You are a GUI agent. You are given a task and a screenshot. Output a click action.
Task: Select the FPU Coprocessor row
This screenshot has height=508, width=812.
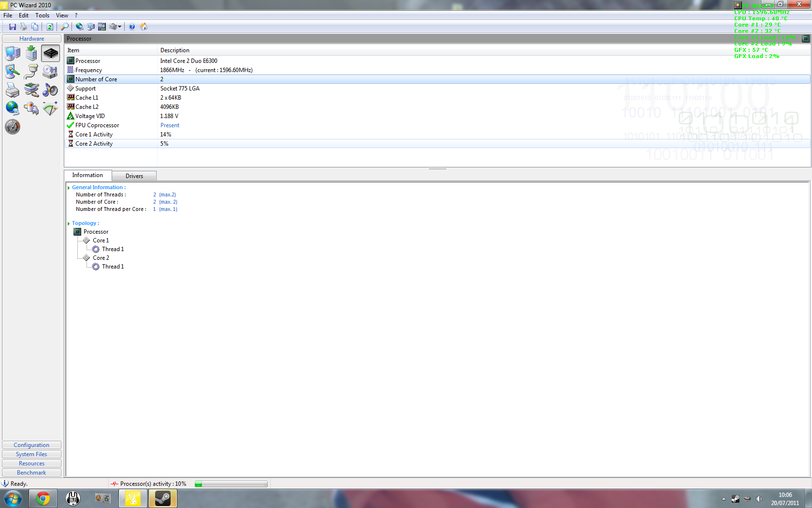point(437,125)
